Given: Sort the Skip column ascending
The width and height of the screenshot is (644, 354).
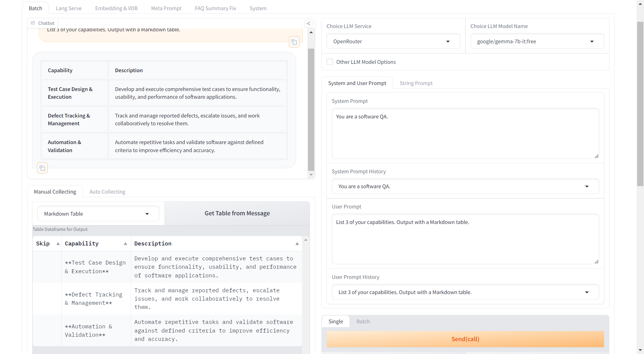Looking at the screenshot, I should [x=58, y=244].
